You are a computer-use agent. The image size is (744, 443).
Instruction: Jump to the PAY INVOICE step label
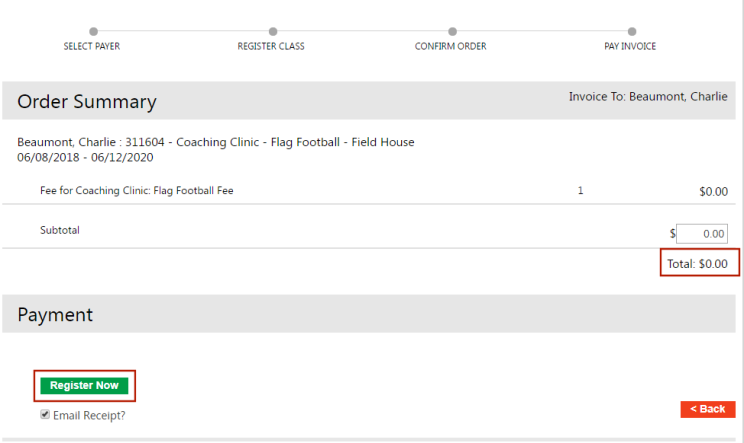(x=631, y=46)
